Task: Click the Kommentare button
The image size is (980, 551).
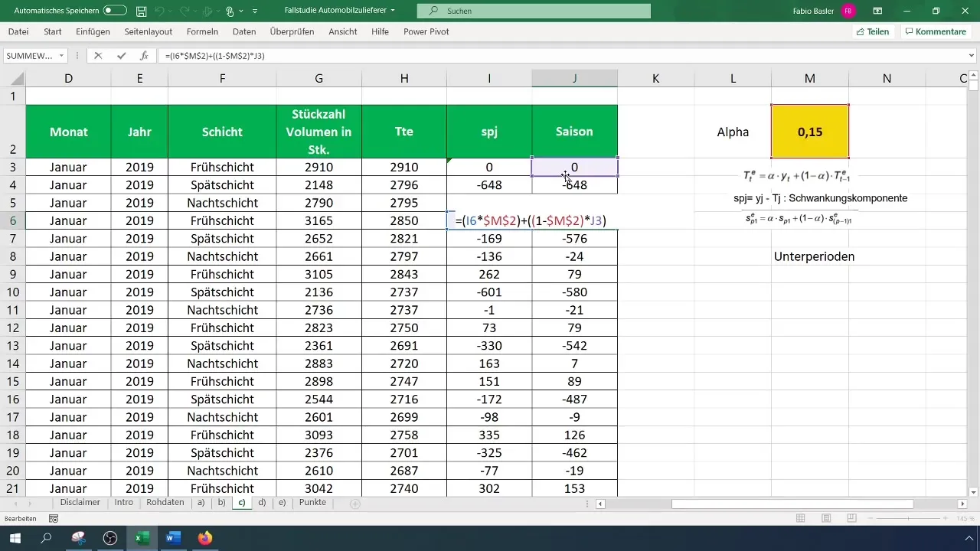Action: 936,32
